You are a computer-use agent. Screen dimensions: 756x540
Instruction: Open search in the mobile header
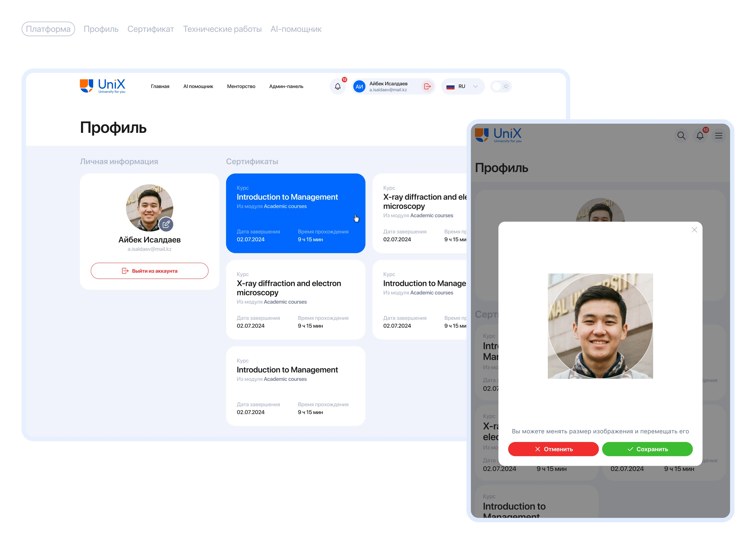point(681,136)
